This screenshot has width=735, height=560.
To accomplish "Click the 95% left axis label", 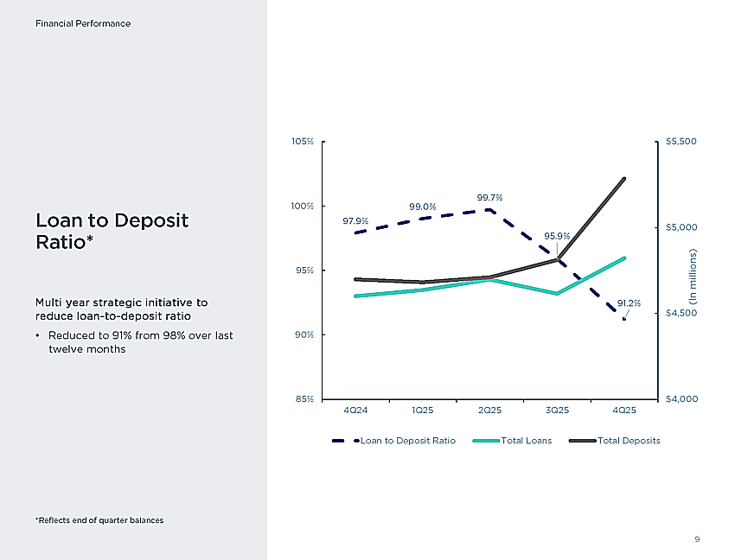I will tap(304, 270).
